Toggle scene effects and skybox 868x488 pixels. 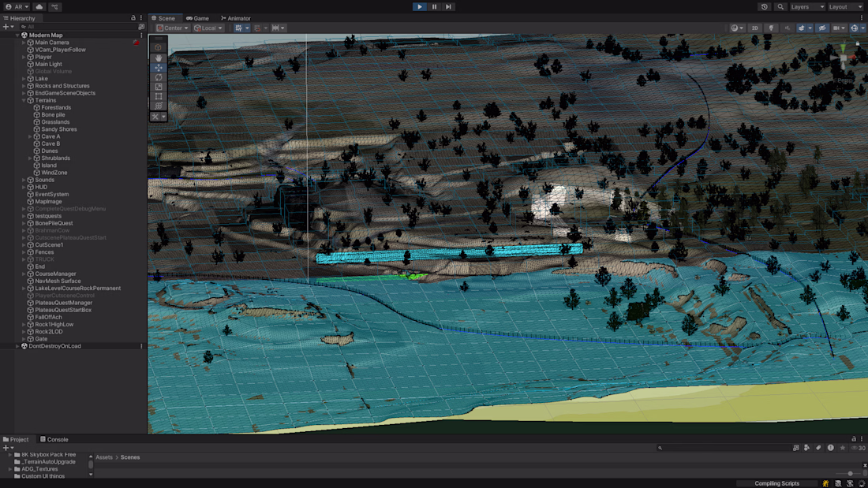tap(801, 28)
